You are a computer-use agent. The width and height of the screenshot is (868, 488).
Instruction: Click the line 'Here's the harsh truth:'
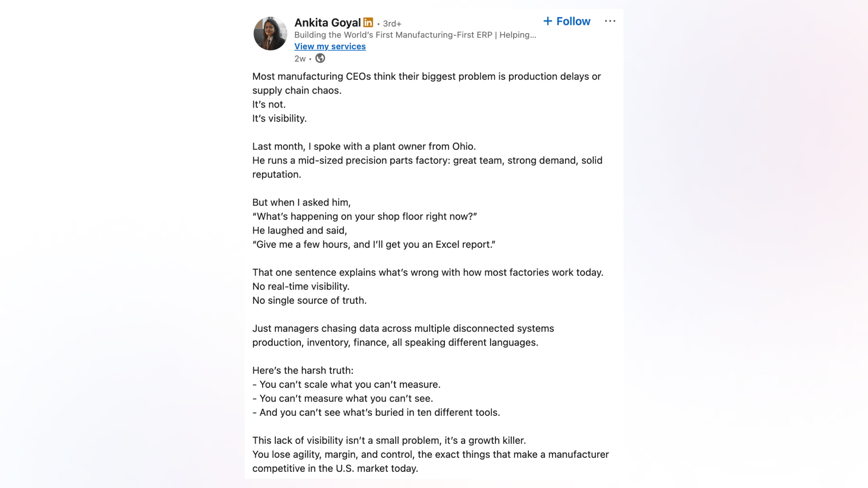point(302,370)
